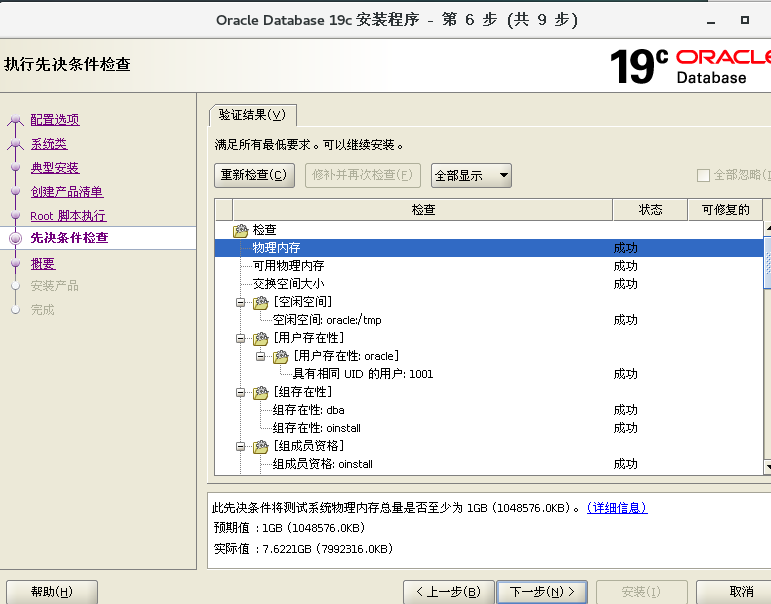Screen dimensions: 771x604
Task: Go to 概要 step link
Action: tap(43, 264)
